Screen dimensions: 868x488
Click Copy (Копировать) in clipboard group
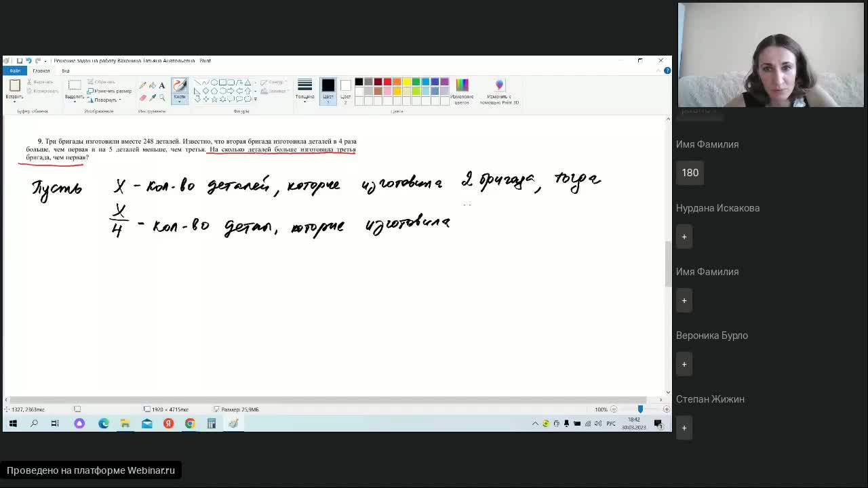[x=43, y=91]
